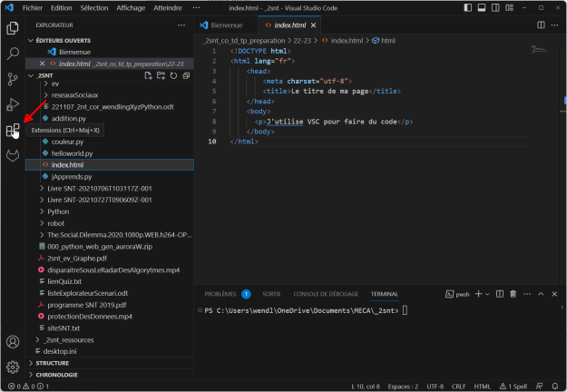Image resolution: width=567 pixels, height=392 pixels.
Task: Click 1 Spell status bar item
Action: click(513, 387)
